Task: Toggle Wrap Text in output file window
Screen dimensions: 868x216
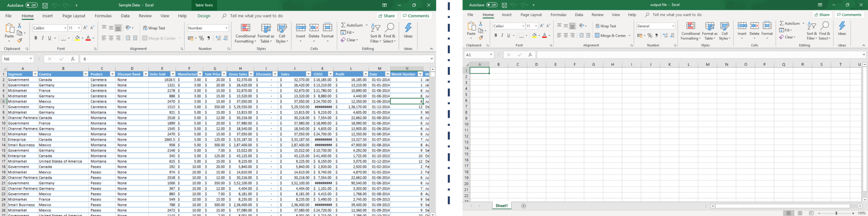Action: (x=606, y=26)
